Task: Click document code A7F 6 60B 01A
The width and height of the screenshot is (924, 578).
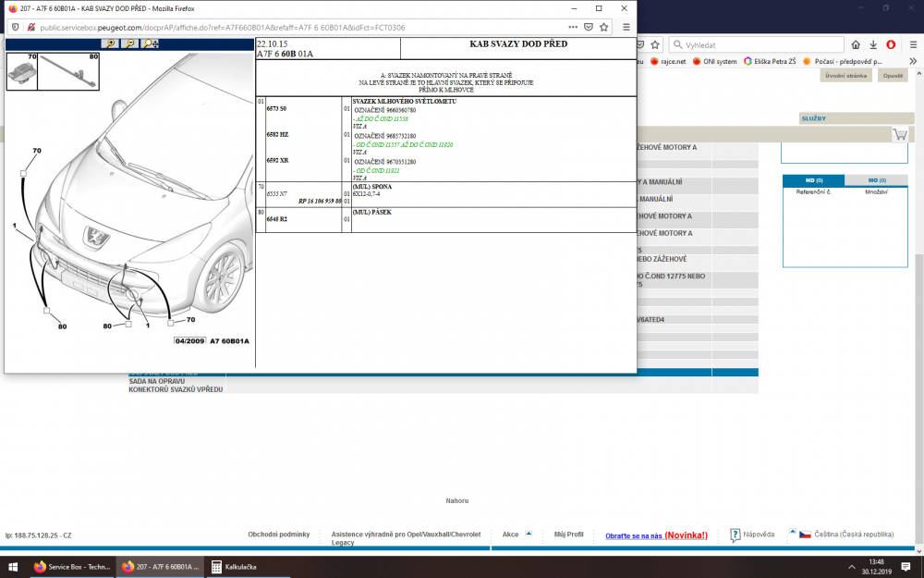Action: click(x=285, y=54)
